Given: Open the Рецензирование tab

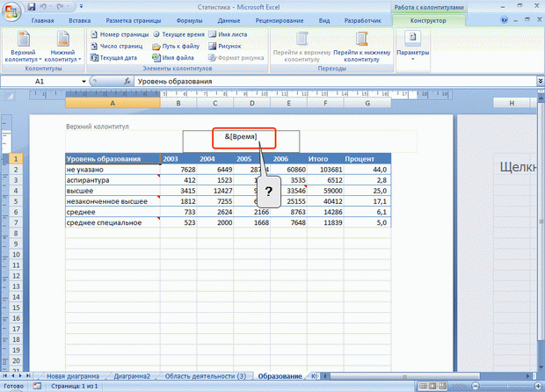Looking at the screenshot, I should pyautogui.click(x=280, y=21).
